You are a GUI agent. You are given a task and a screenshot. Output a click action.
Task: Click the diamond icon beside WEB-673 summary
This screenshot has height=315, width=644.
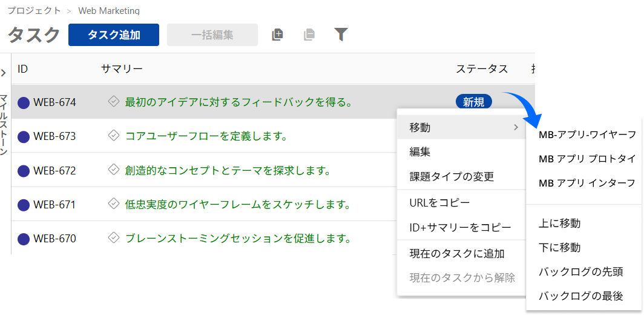113,136
